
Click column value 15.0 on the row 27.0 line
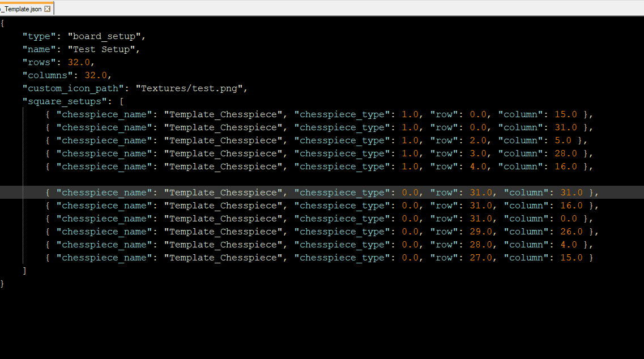coord(572,258)
